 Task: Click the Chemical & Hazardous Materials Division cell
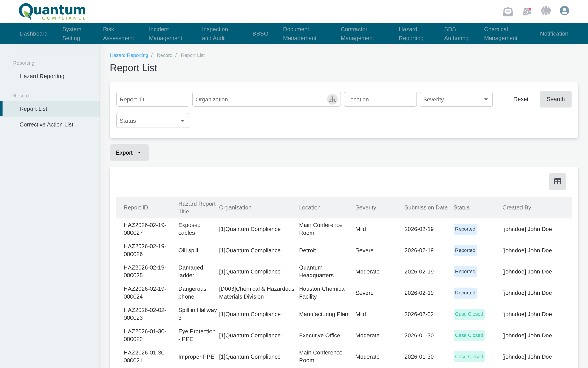[257, 293]
